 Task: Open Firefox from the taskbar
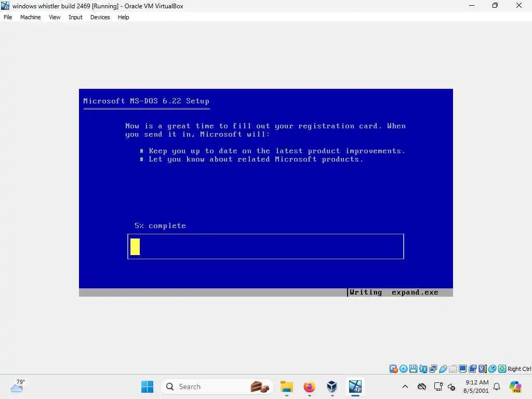point(310,387)
